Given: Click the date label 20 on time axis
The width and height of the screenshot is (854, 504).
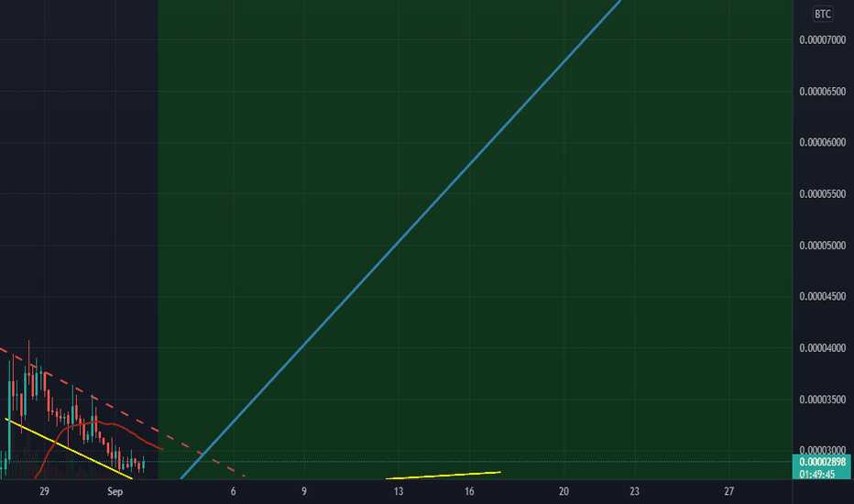Looking at the screenshot, I should tap(564, 491).
